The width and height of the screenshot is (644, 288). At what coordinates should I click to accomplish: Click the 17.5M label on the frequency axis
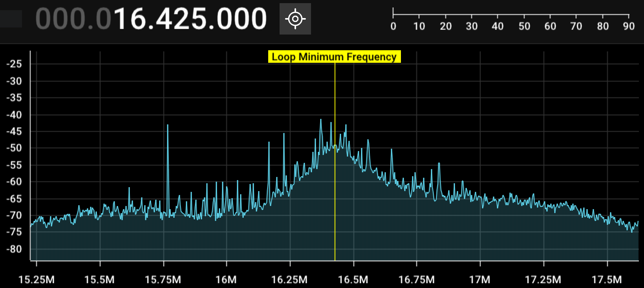pyautogui.click(x=607, y=280)
